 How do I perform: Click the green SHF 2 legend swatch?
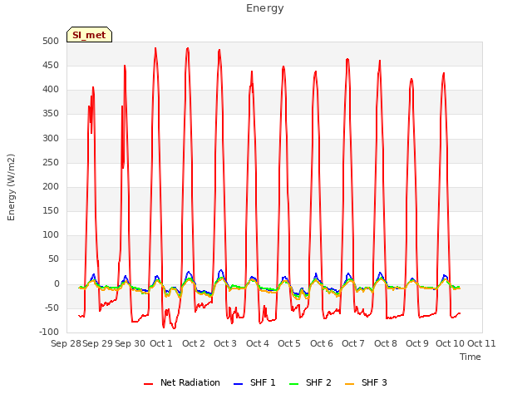coord(293,384)
